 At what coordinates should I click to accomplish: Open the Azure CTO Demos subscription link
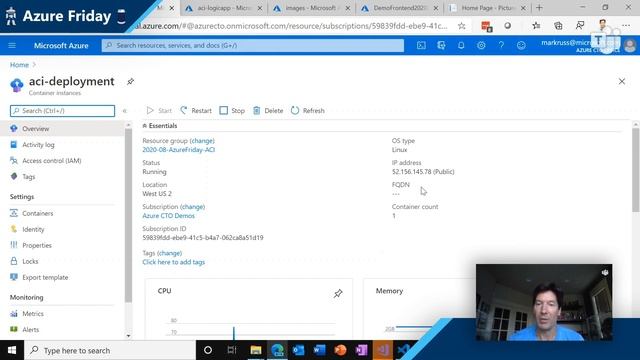[168, 216]
